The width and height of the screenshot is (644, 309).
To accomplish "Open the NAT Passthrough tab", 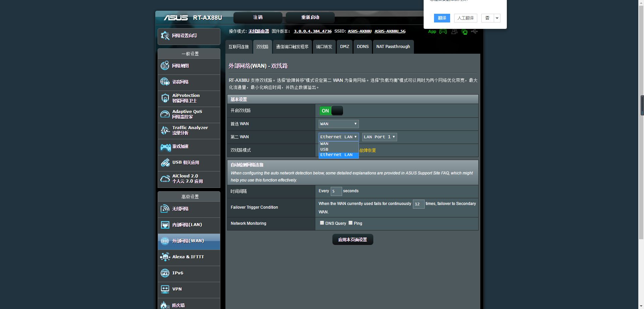I will click(x=393, y=47).
